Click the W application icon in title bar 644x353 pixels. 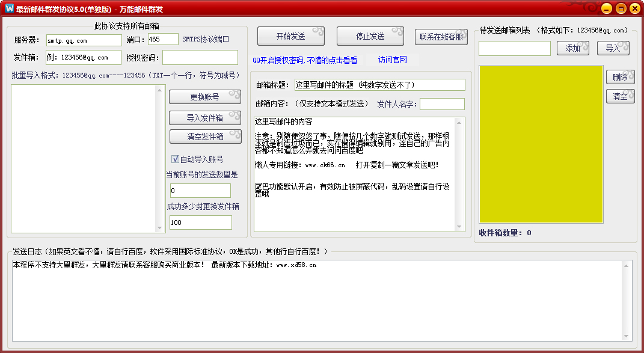tap(8, 9)
